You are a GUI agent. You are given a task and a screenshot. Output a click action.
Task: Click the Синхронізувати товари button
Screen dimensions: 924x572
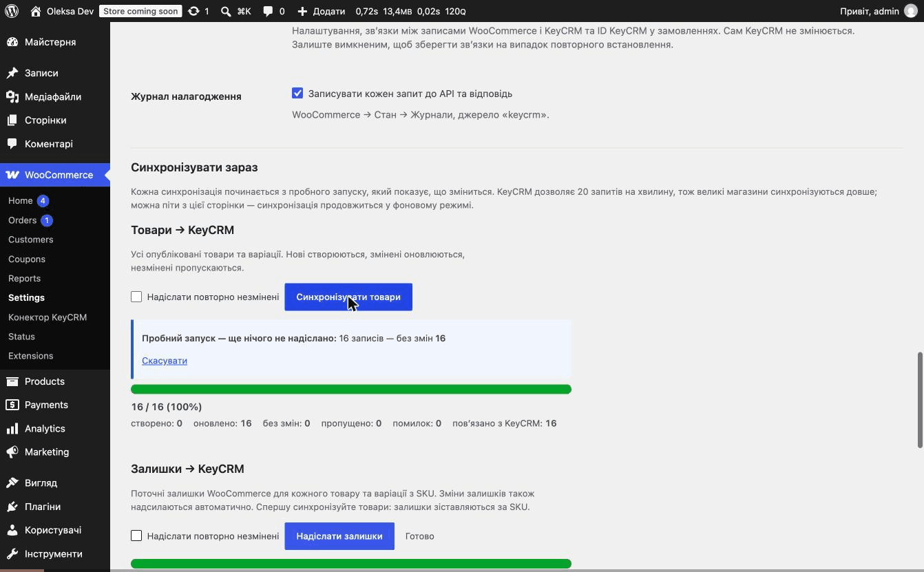pyautogui.click(x=348, y=297)
